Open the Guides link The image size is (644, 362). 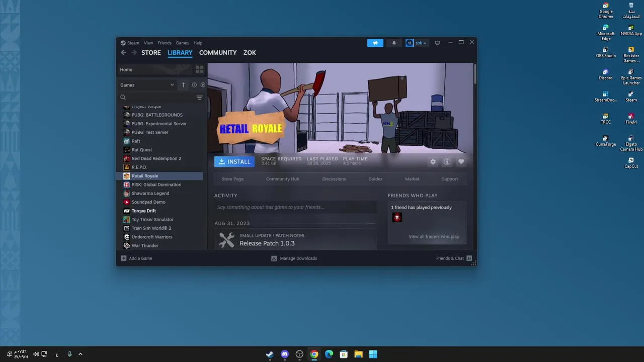(x=375, y=179)
